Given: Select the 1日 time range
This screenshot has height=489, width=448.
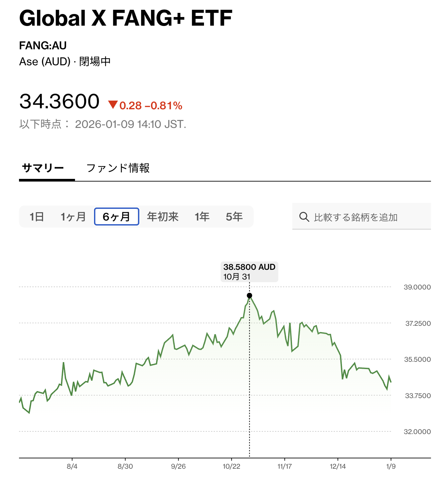Looking at the screenshot, I should (37, 217).
